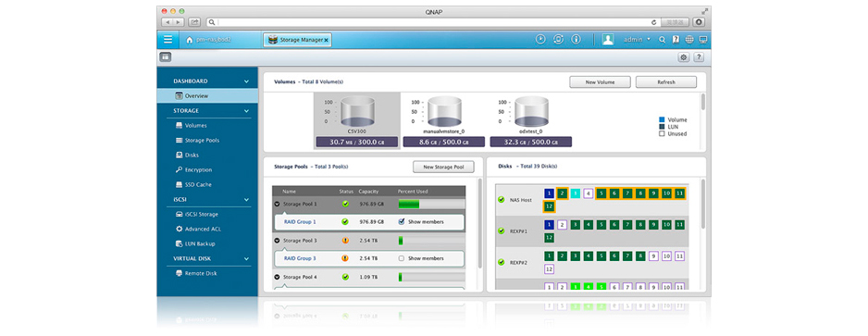The image size is (868, 336).
Task: Open the event notifications info icon
Action: point(576,40)
